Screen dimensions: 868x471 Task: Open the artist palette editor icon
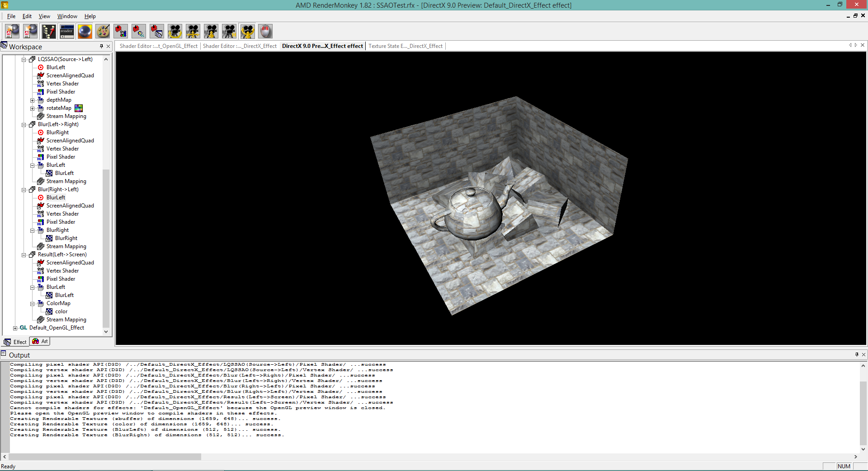point(103,31)
